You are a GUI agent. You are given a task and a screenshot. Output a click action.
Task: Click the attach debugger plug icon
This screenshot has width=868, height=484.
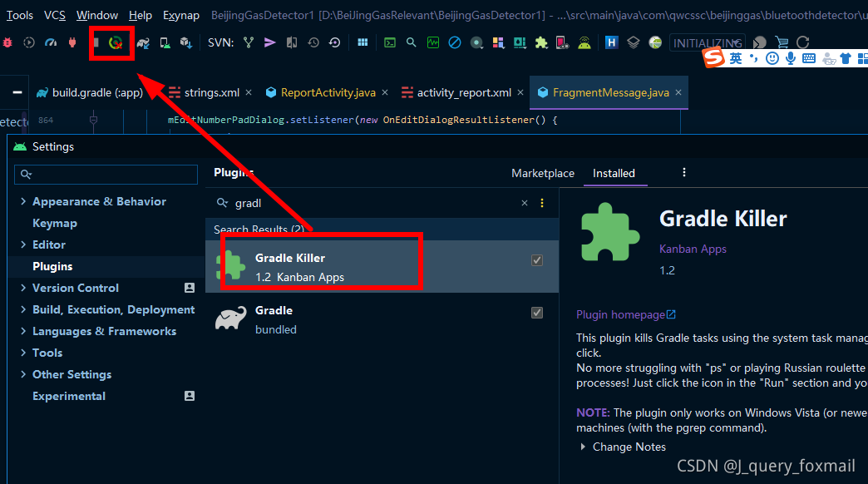72,42
